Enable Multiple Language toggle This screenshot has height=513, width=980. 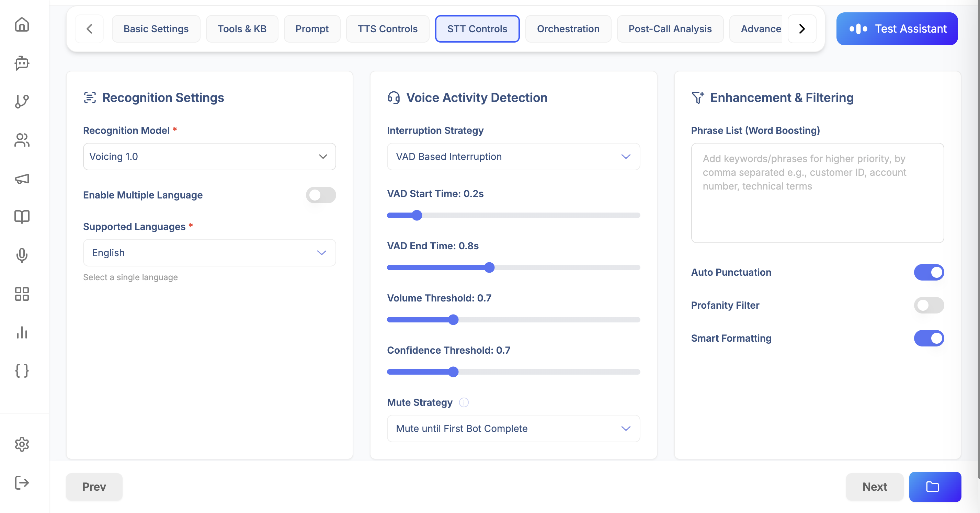[320, 195]
